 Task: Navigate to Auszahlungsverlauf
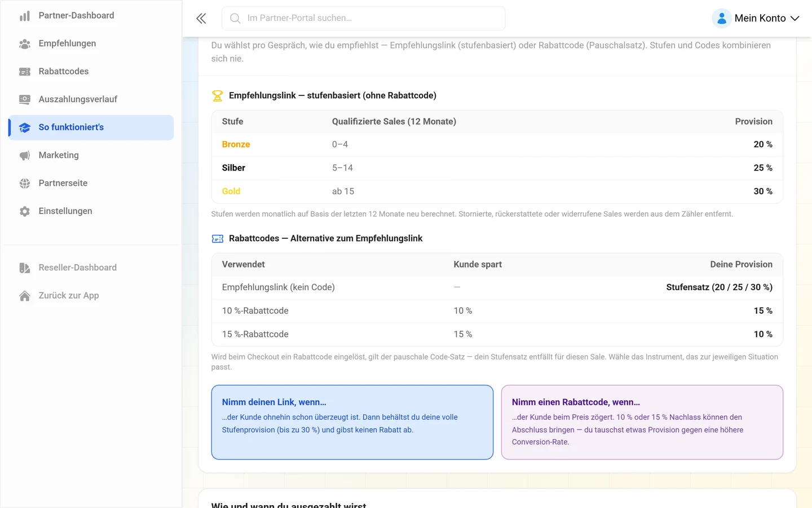91,99
